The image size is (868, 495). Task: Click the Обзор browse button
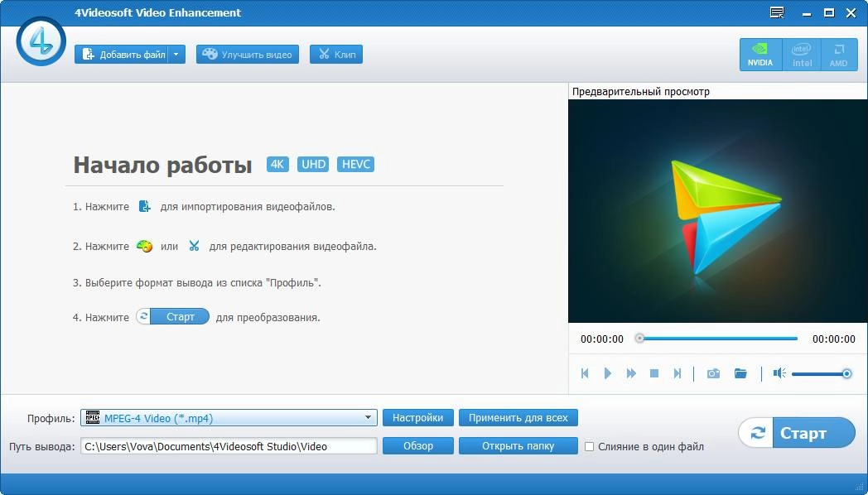(418, 446)
